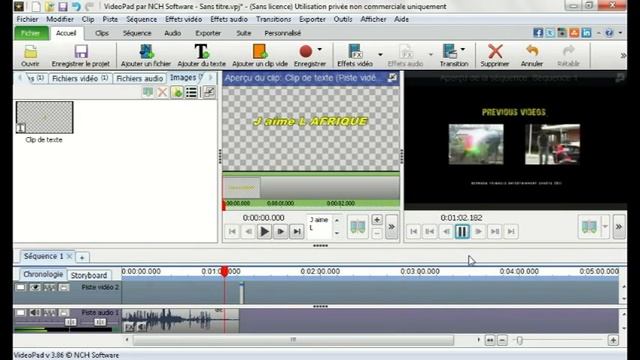Select the Fichiers vidéo tab
Image resolution: width=640 pixels, height=360 pixels.
coord(80,78)
